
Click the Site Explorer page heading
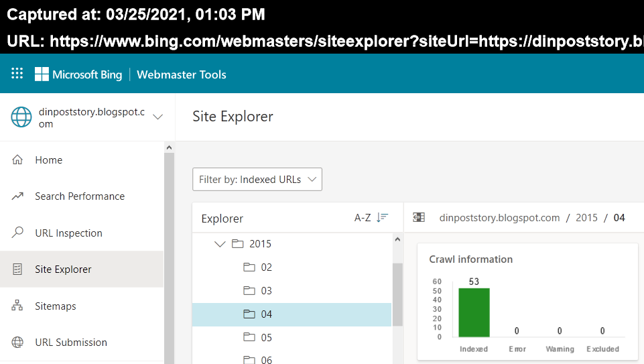(x=233, y=117)
